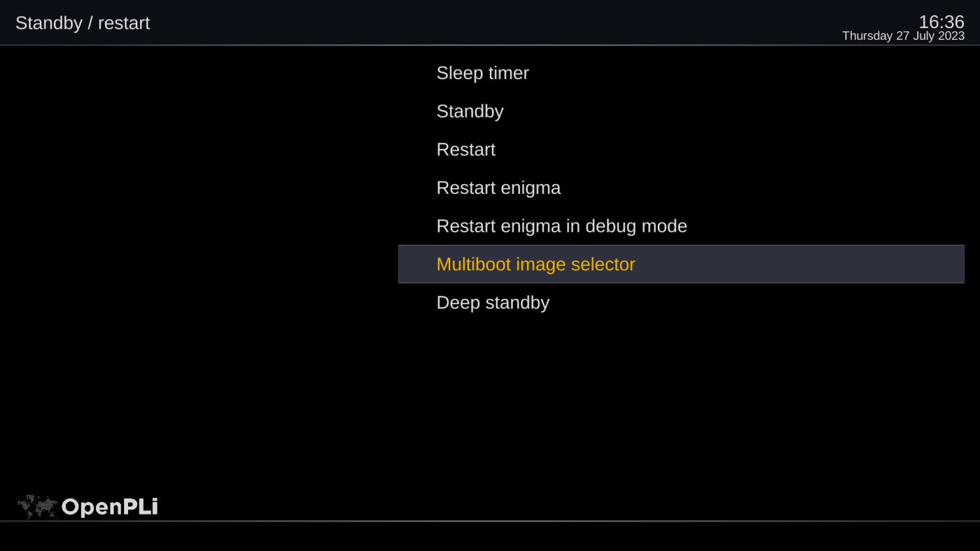Click the 16:36 clock display

tap(941, 22)
